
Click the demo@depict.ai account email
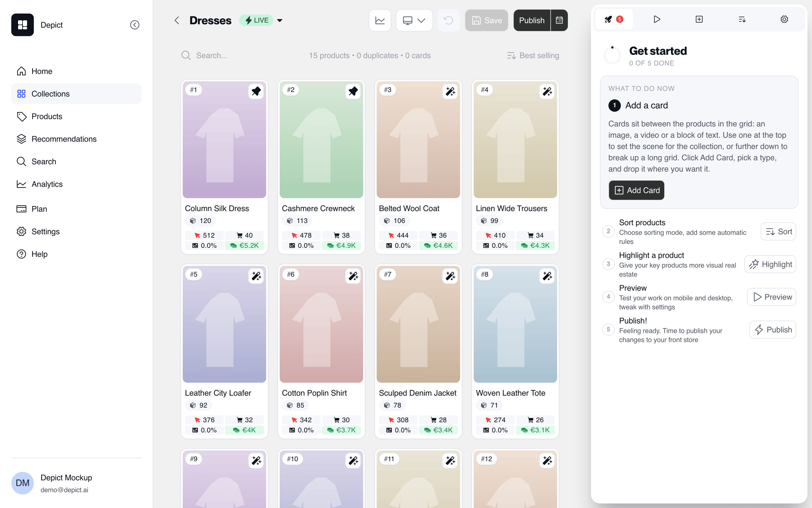64,490
